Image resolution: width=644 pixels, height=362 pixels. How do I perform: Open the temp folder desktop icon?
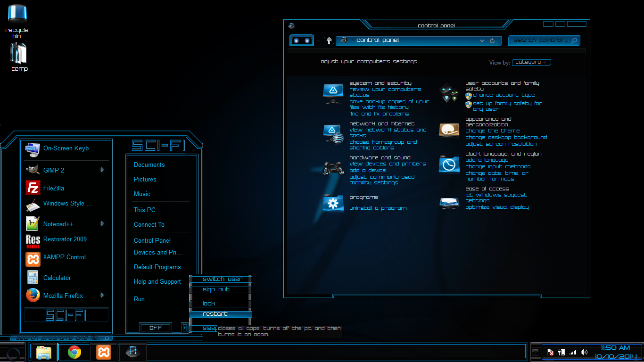pos(19,57)
